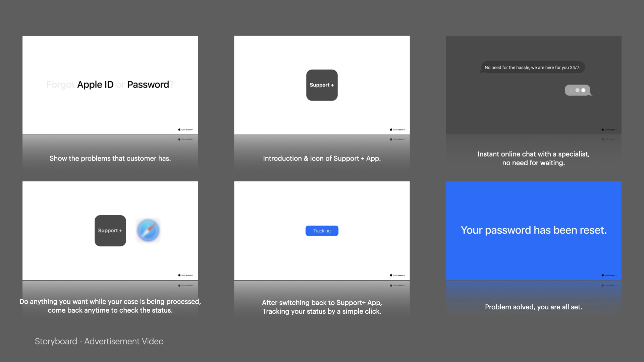The height and width of the screenshot is (362, 644).
Task: Select the Storyboard - Advertisement Video title
Action: (x=99, y=341)
